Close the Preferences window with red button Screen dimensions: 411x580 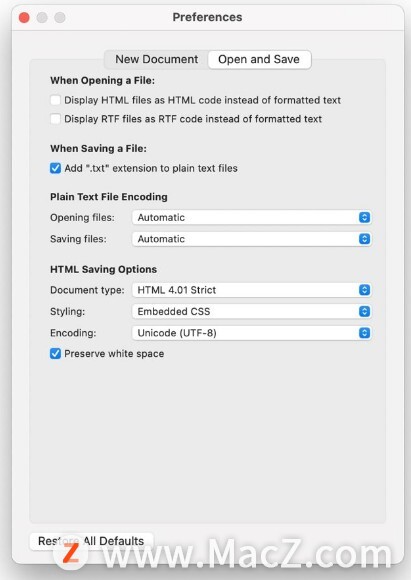tap(24, 17)
